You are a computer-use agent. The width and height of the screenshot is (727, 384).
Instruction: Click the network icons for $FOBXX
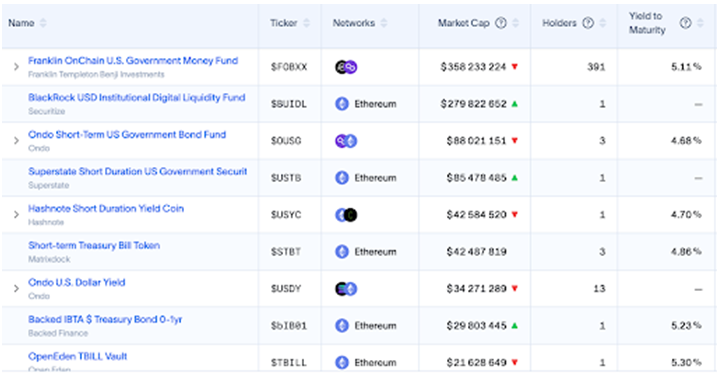click(x=346, y=67)
